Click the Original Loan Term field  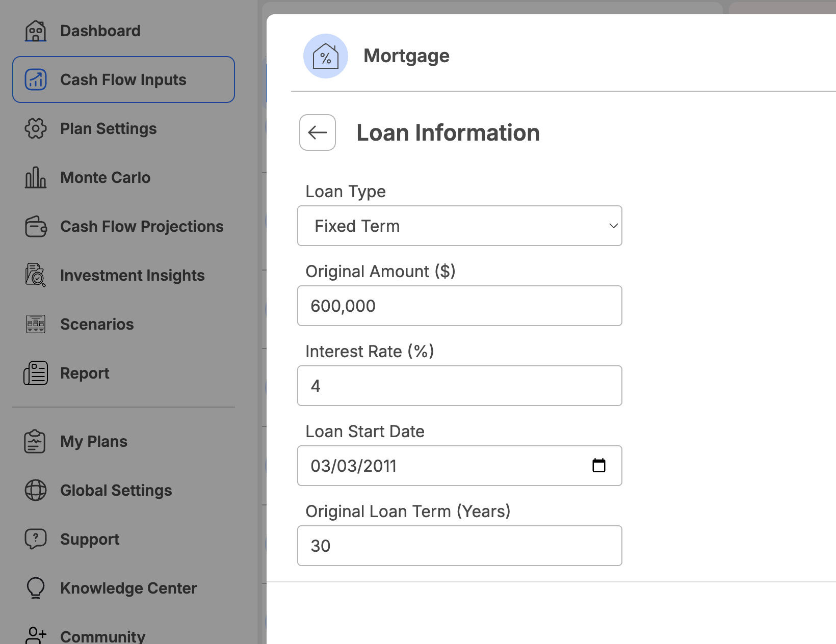[460, 546]
